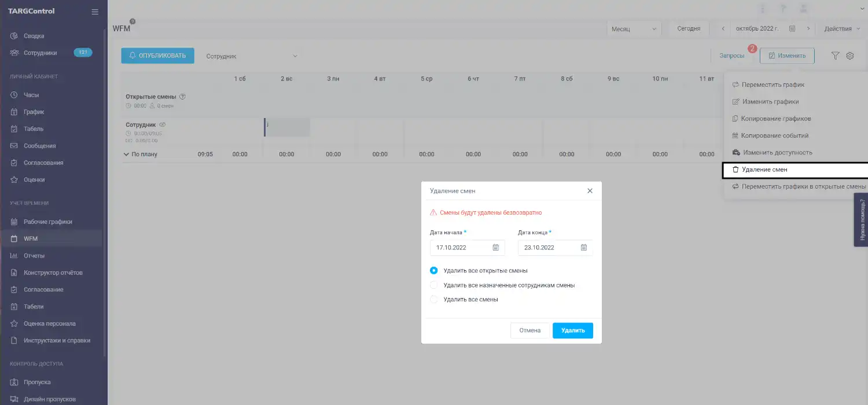This screenshot has width=868, height=405.
Task: Close the Удаление смен dialog
Action: (x=590, y=190)
